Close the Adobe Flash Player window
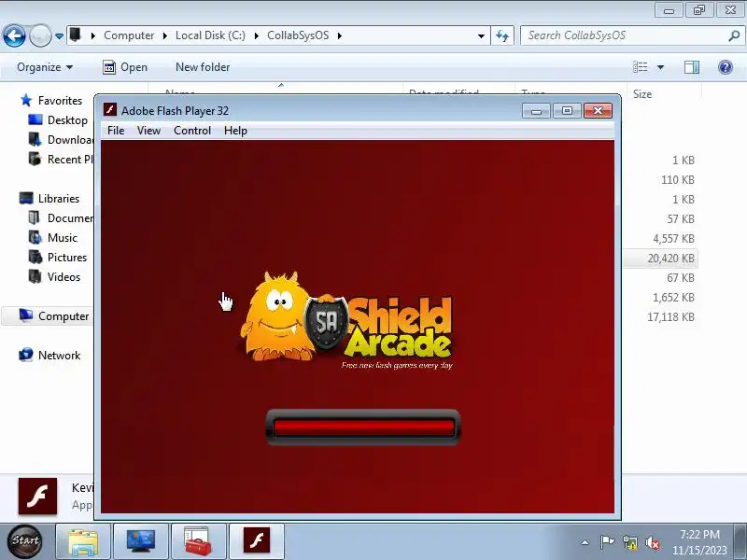The width and height of the screenshot is (747, 560). [598, 111]
